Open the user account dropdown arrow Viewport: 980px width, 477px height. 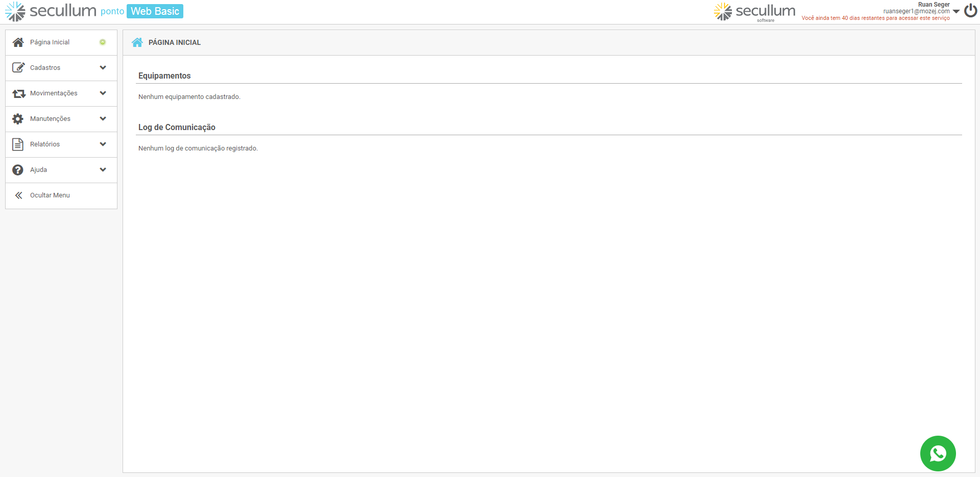click(x=956, y=11)
